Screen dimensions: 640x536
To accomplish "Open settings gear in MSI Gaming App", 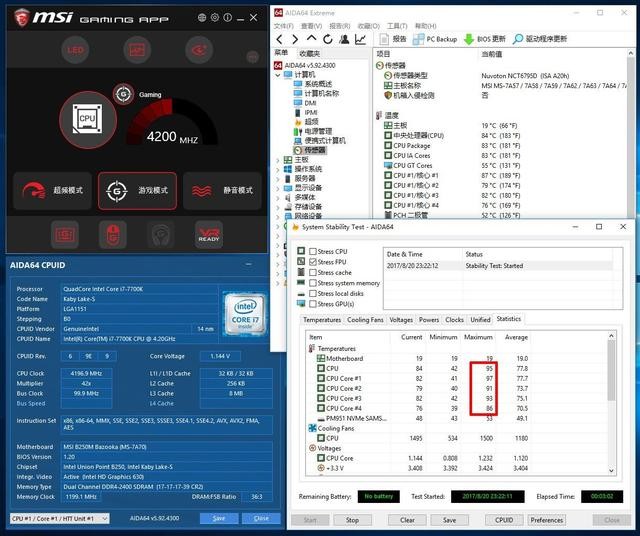I will (x=215, y=18).
